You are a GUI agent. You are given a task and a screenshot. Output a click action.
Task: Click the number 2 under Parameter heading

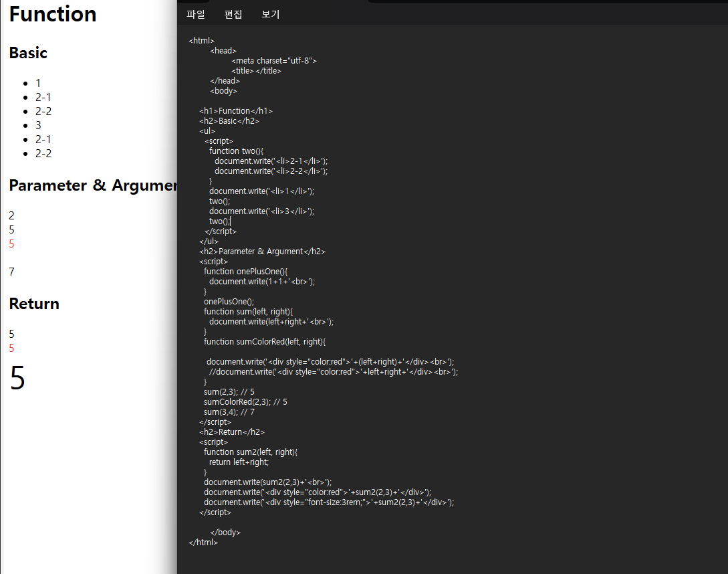(11, 215)
